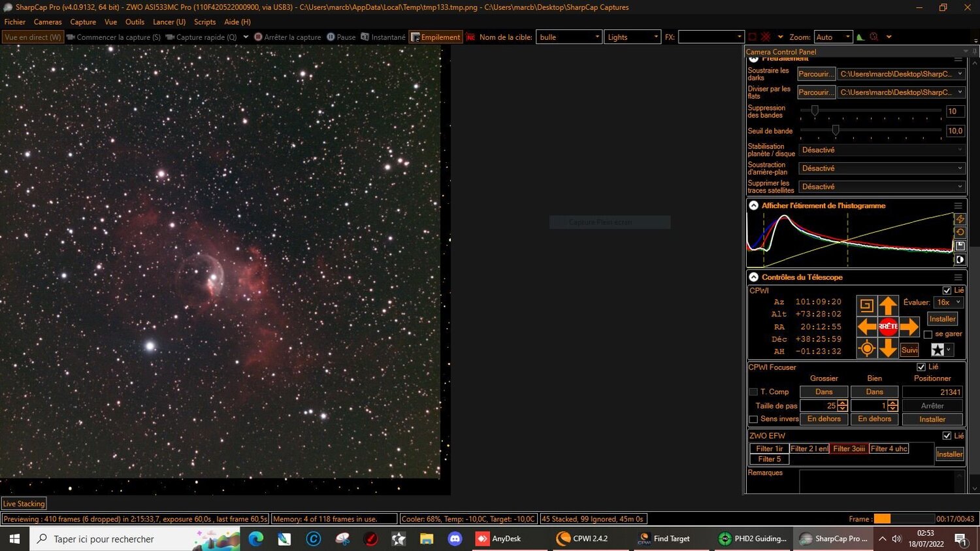Click the red crosshair reticle toolbar icon

(x=874, y=37)
